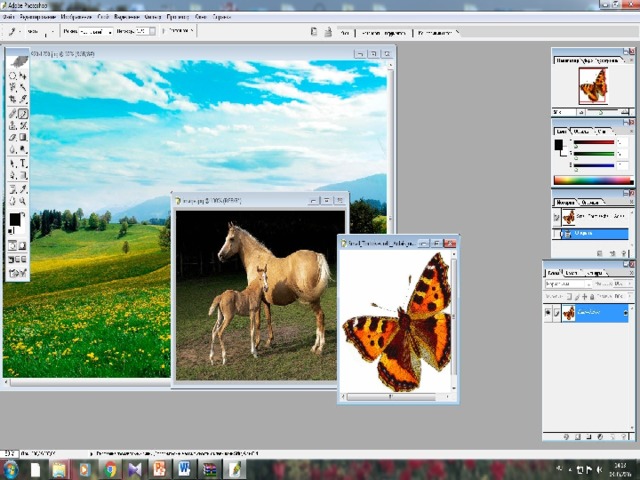This screenshot has width=640, height=480.
Task: Switch to Quick Mask mode in the toolbox
Action: pos(24,245)
